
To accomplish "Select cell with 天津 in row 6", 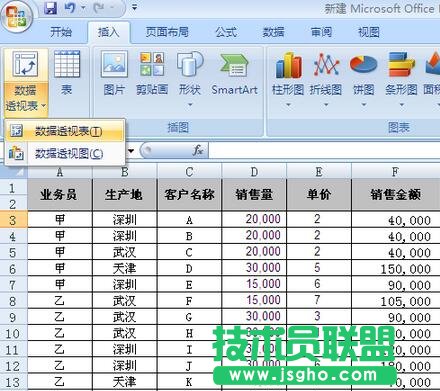I will pyautogui.click(x=125, y=269).
